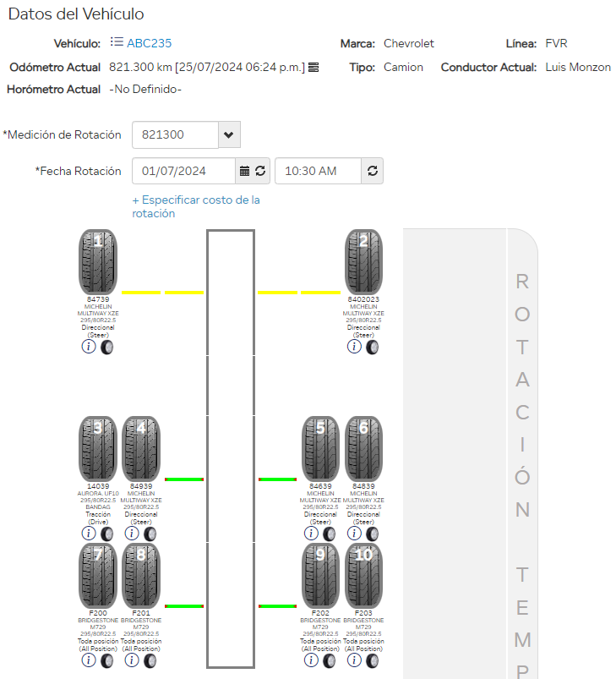Click the date field showing 01/07/2024
The height and width of the screenshot is (679, 616).
[x=184, y=171]
